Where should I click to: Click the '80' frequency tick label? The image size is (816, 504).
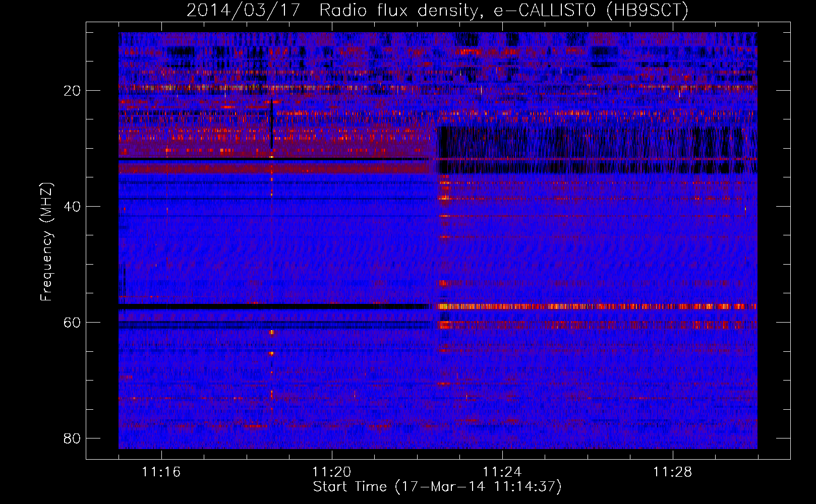72,438
